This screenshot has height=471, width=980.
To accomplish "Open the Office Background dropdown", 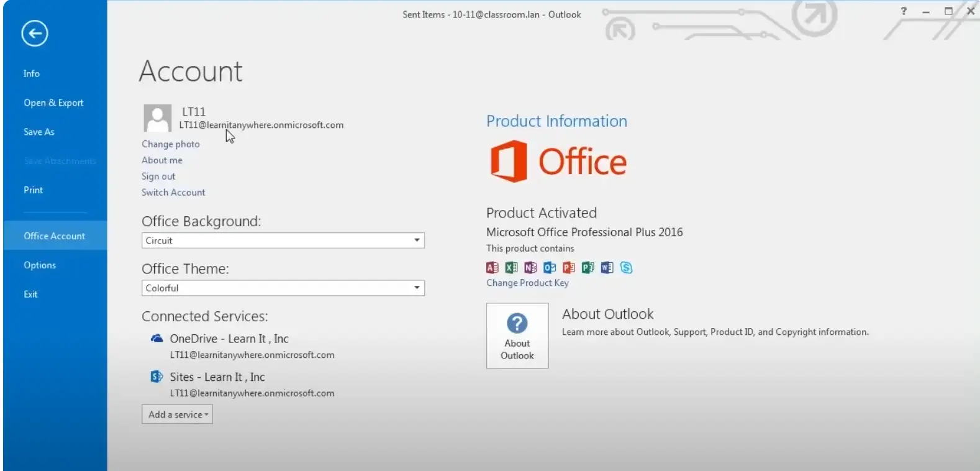I will [417, 240].
